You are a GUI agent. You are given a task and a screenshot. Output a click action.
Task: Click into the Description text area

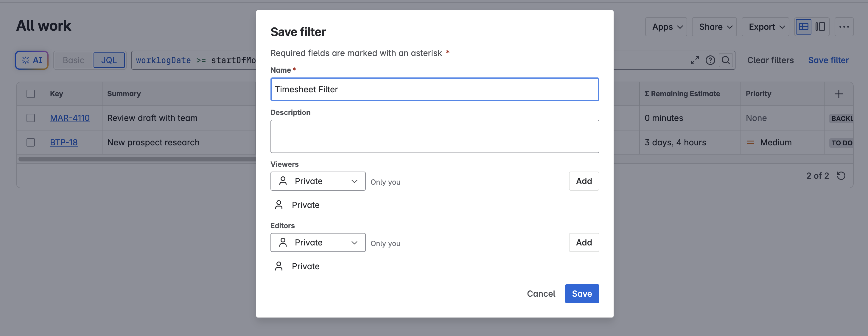click(x=434, y=136)
